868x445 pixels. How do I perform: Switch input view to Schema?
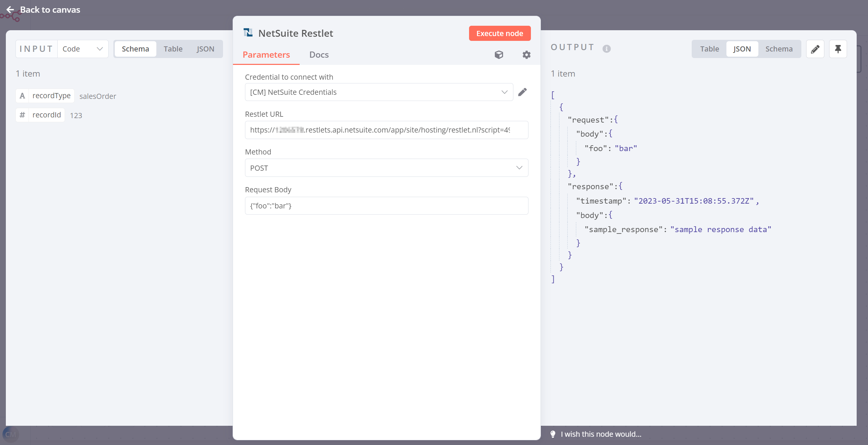pyautogui.click(x=135, y=49)
